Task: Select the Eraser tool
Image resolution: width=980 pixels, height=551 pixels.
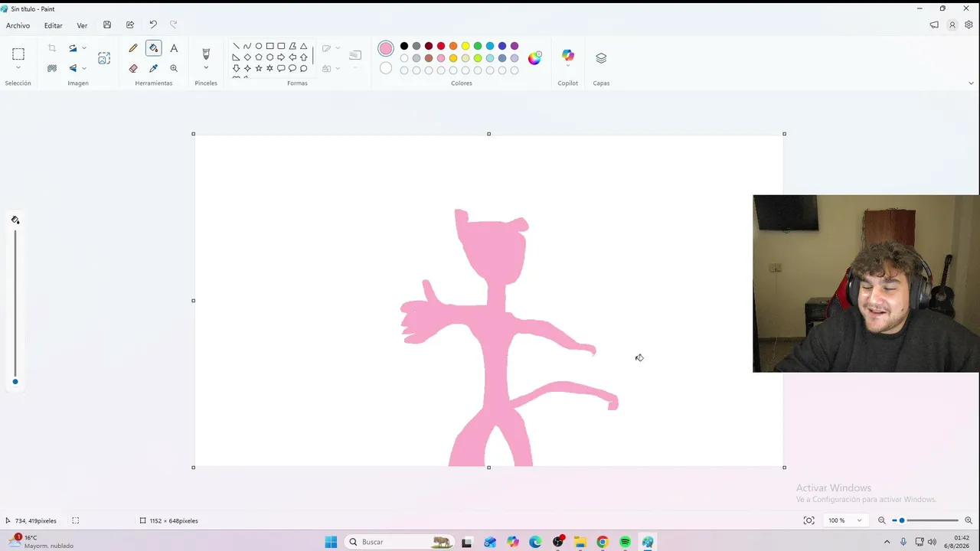Action: [x=133, y=68]
